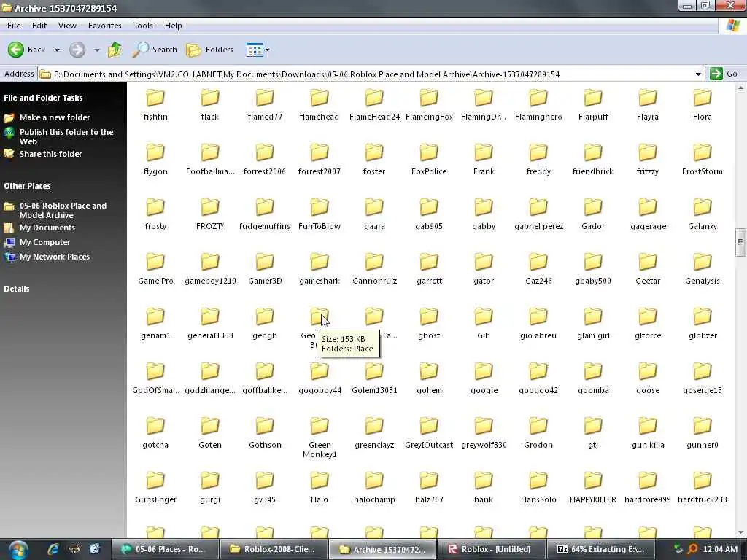Select the fudgemuffins folder
747x560 pixels.
[x=265, y=214]
